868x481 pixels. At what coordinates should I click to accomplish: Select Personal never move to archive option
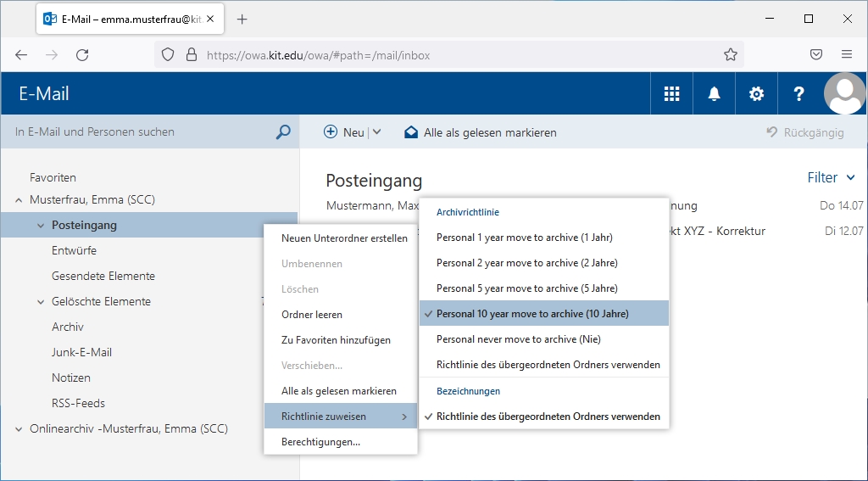click(518, 339)
